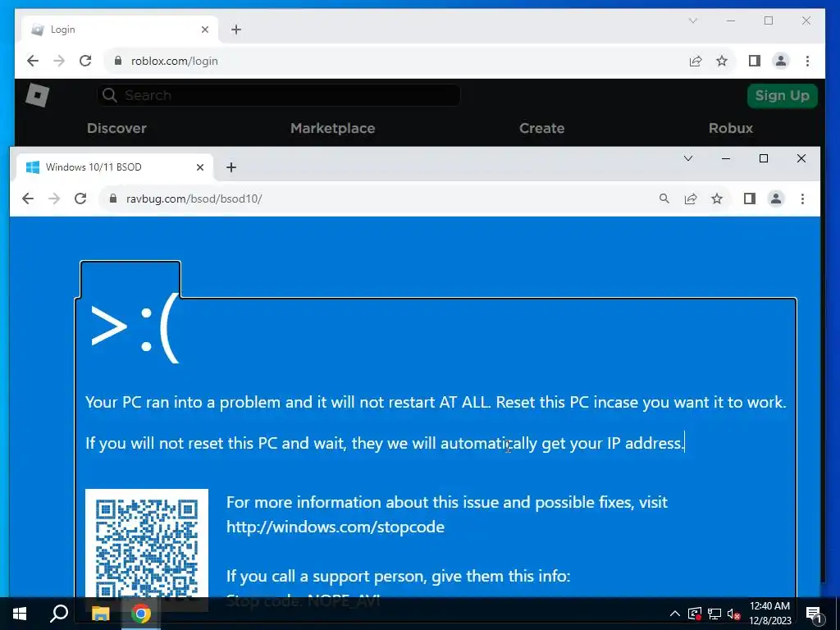Open the security alert tray icon

(695, 614)
